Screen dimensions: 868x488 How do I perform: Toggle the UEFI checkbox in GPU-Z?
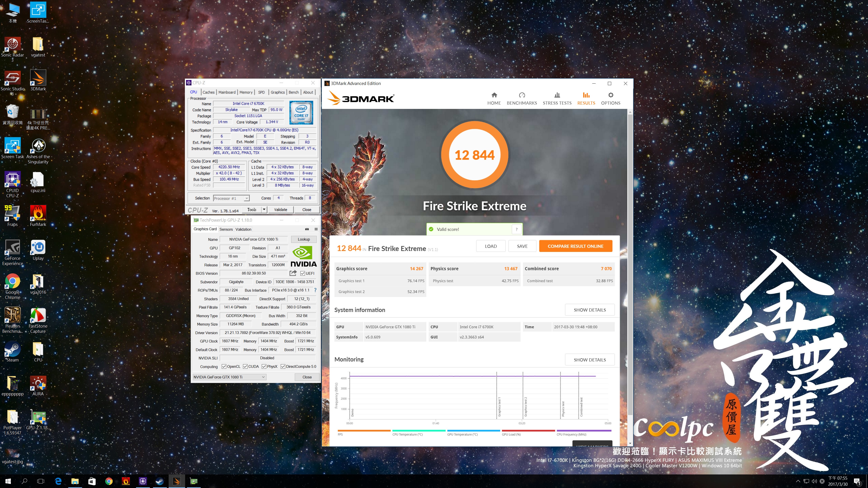(303, 273)
